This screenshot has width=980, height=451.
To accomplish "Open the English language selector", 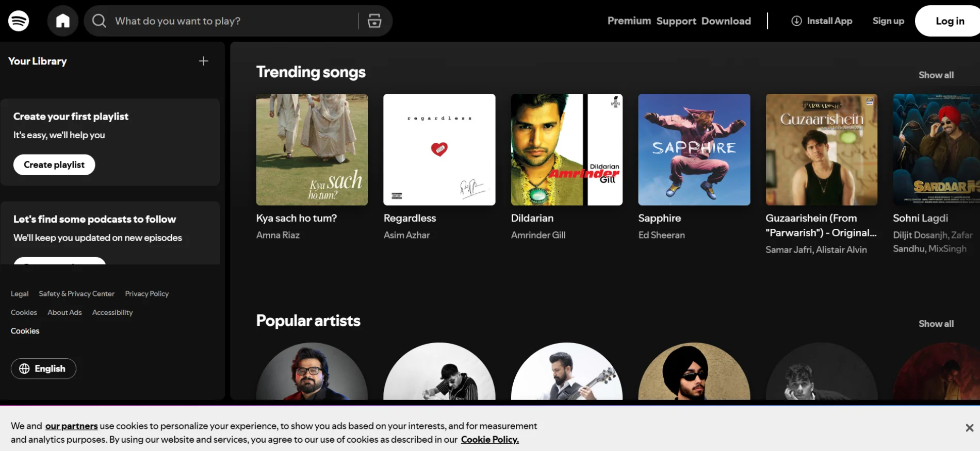I will click(x=43, y=369).
